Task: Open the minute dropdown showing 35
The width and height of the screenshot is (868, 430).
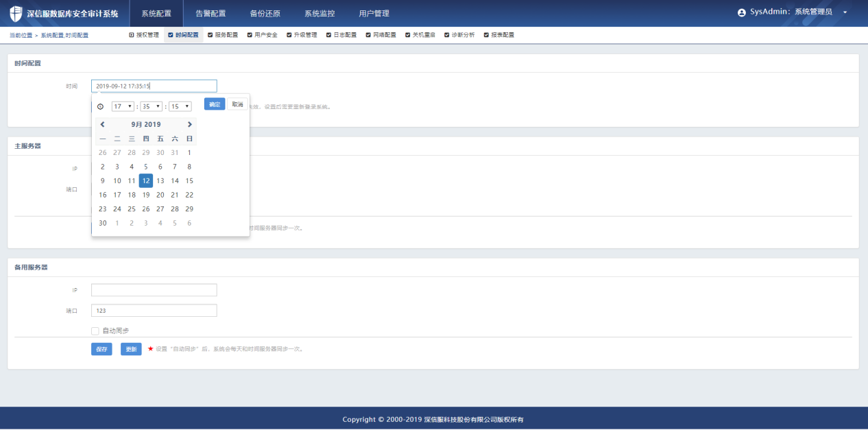Action: [x=152, y=106]
